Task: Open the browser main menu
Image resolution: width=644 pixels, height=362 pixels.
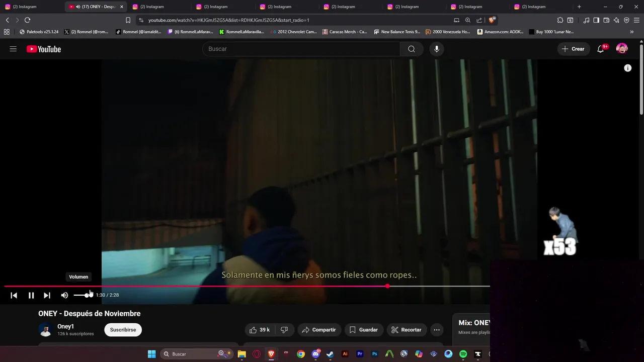Action: tap(637, 20)
